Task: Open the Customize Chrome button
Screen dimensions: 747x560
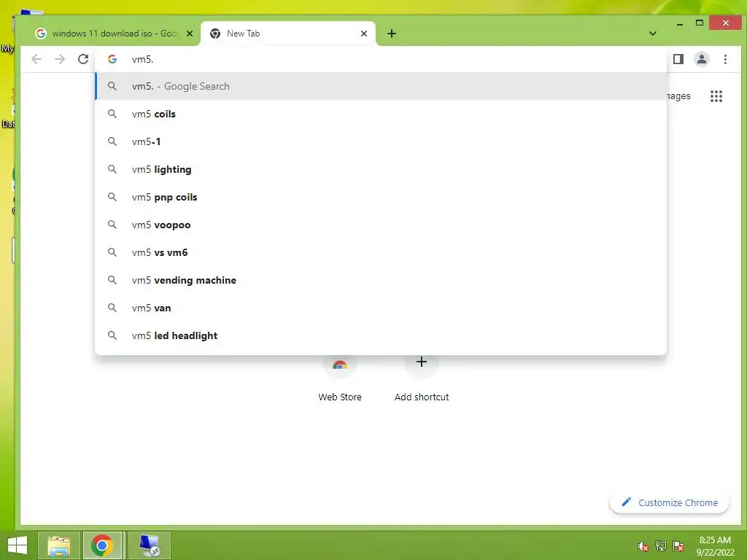Action: pyautogui.click(x=670, y=503)
